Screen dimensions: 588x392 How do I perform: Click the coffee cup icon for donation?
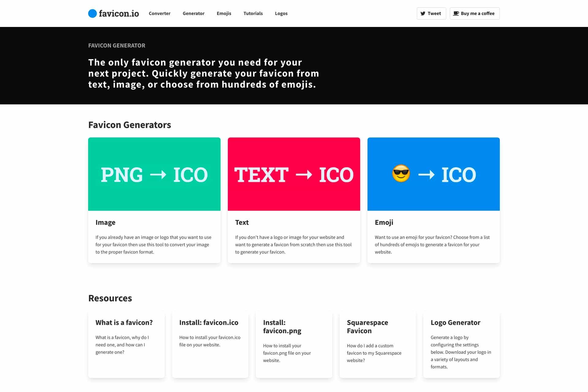tap(456, 13)
